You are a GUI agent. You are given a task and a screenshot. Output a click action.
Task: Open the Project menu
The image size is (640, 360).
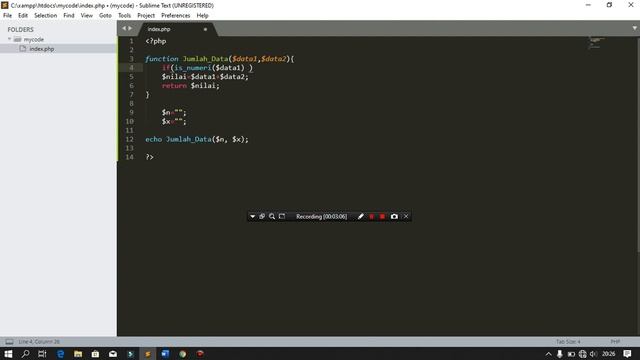tap(146, 16)
